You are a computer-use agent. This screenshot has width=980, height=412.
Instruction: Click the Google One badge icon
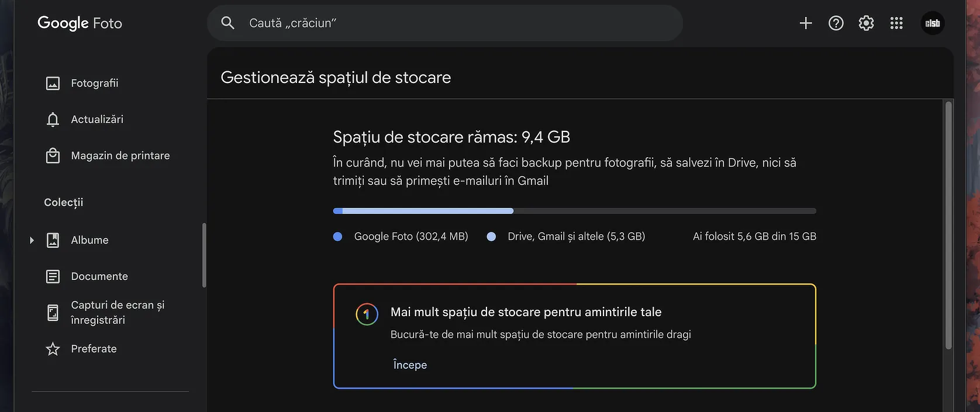pos(367,314)
